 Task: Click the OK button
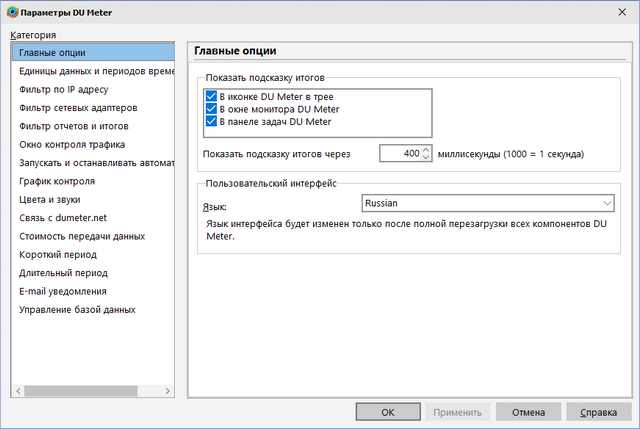click(388, 412)
